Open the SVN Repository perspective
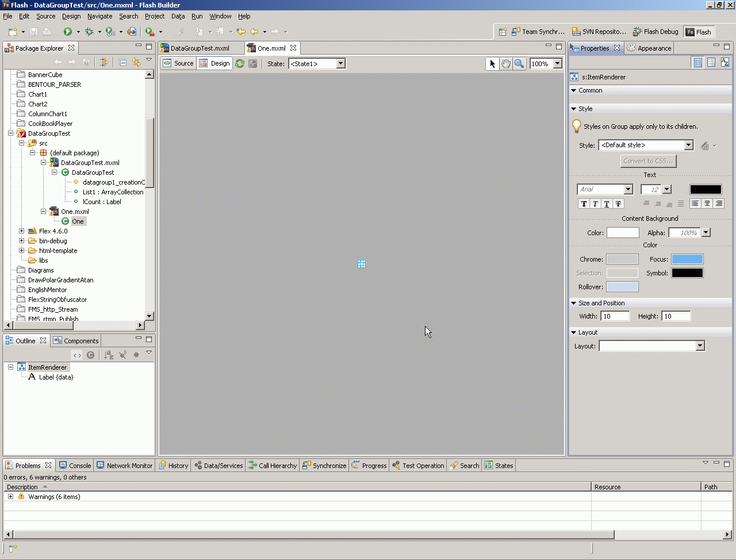This screenshot has width=736, height=560. coord(599,32)
